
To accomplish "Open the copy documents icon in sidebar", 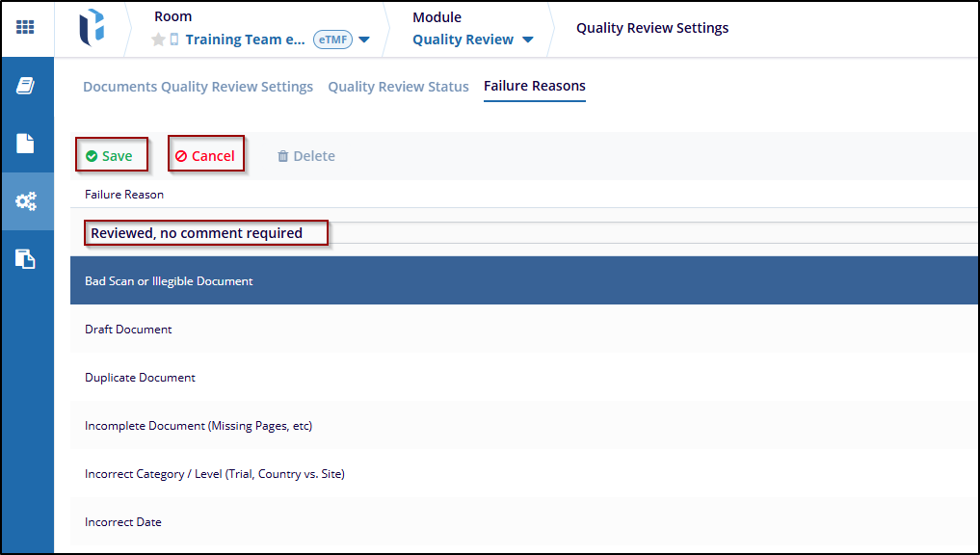I will tap(26, 259).
